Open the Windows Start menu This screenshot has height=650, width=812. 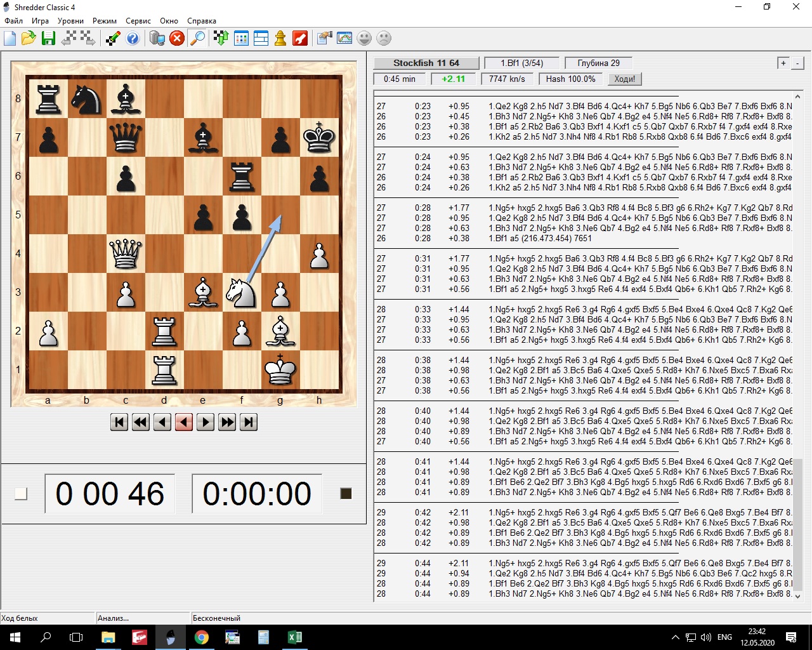click(15, 637)
